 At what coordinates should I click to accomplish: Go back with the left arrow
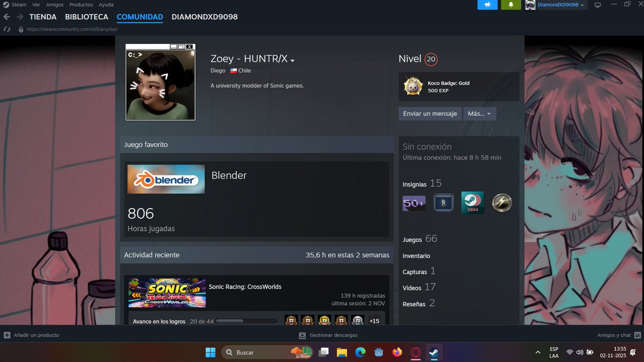point(6,17)
